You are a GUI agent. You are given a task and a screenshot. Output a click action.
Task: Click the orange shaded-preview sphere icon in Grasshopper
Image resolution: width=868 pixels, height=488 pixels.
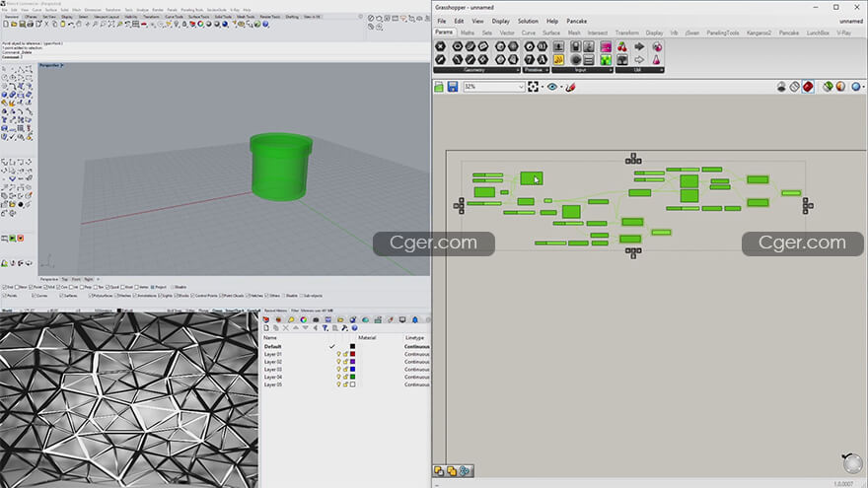[x=840, y=87]
